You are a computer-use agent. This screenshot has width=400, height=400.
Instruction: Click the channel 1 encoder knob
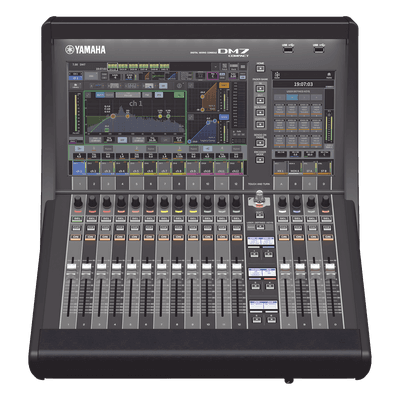[77, 202]
